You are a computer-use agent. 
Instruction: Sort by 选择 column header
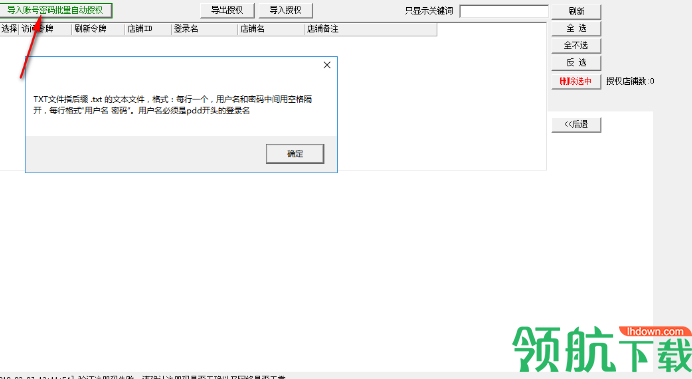(9, 29)
